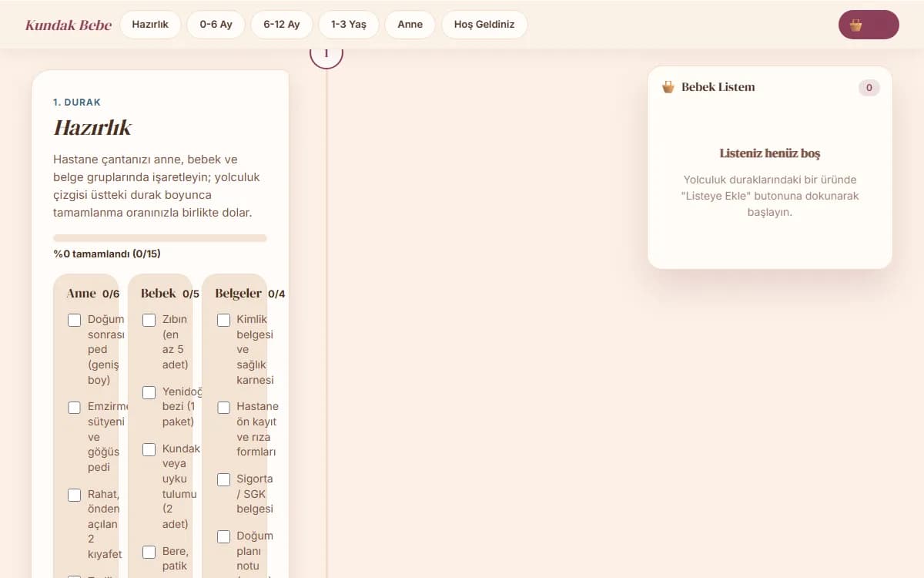Tick the Emzirme sütyeni checkbox
This screenshot has width=924, height=578.
[75, 408]
